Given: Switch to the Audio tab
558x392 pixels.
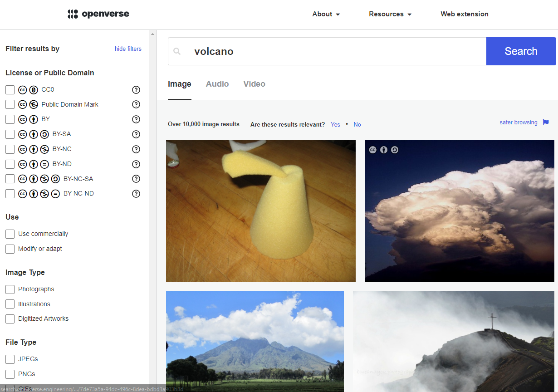Looking at the screenshot, I should pos(217,84).
